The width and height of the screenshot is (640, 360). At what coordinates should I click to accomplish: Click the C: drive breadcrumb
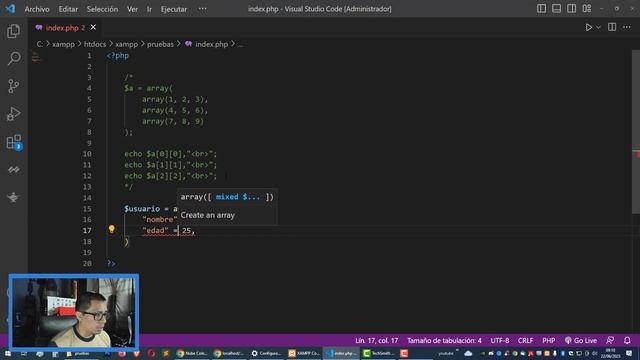(40, 44)
